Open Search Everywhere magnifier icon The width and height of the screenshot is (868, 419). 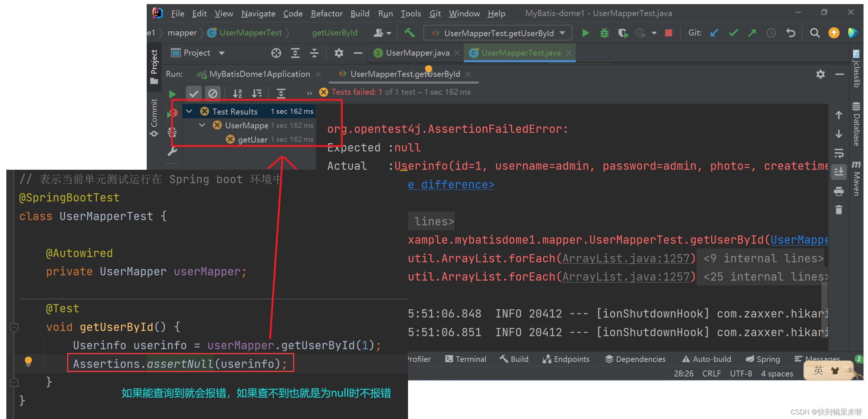pyautogui.click(x=815, y=33)
